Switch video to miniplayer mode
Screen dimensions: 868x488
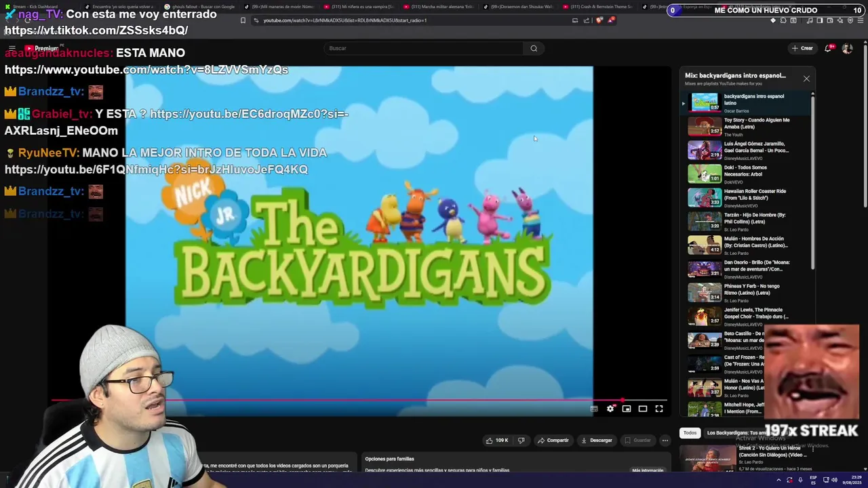(x=627, y=409)
